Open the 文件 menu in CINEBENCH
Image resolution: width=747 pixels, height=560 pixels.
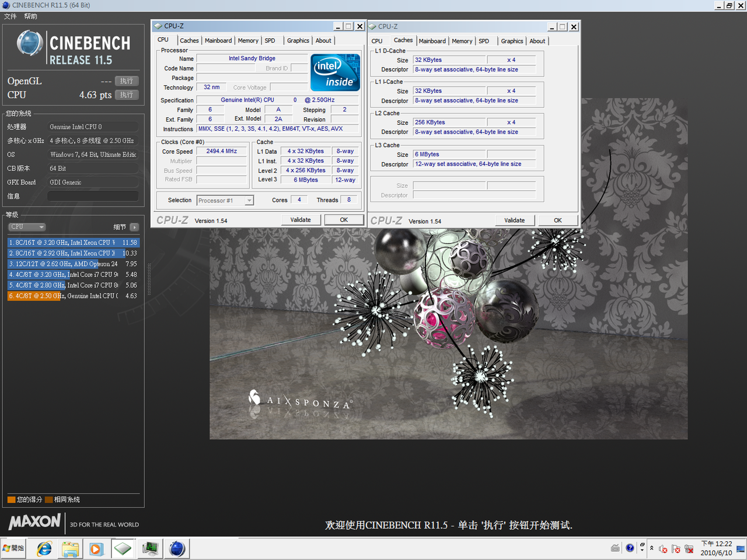tap(11, 16)
